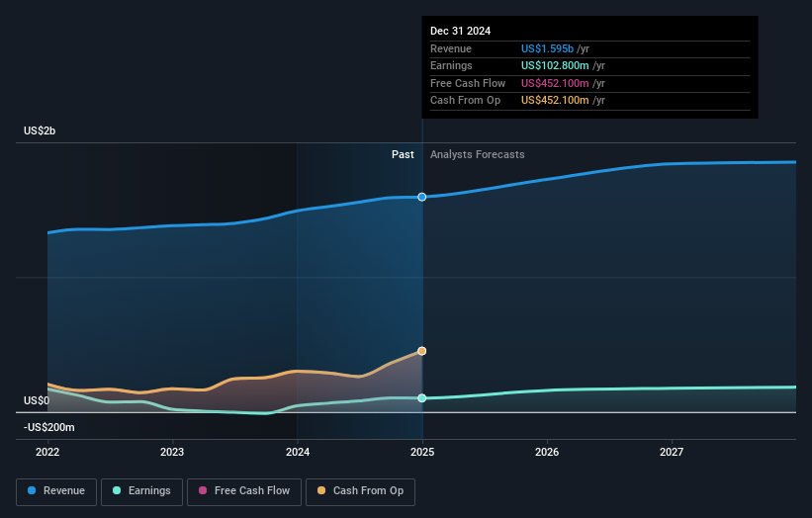The image size is (812, 518).
Task: Click the -US$200m y-axis label
Action: [49, 427]
